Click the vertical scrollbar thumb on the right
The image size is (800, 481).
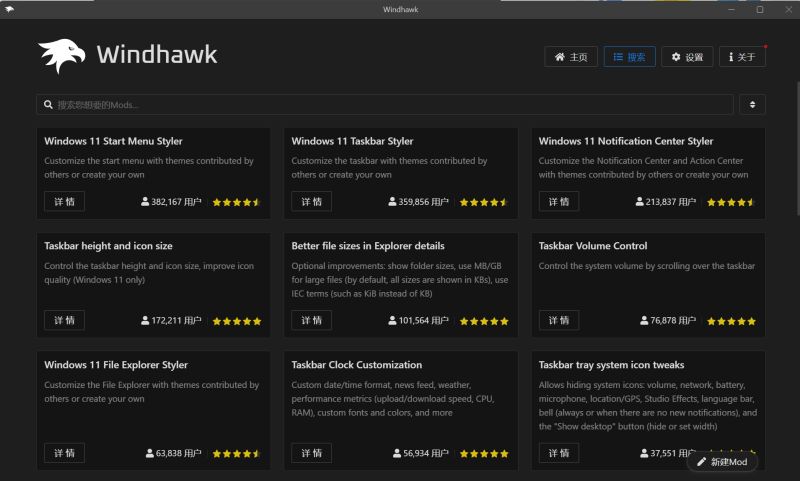(x=798, y=148)
